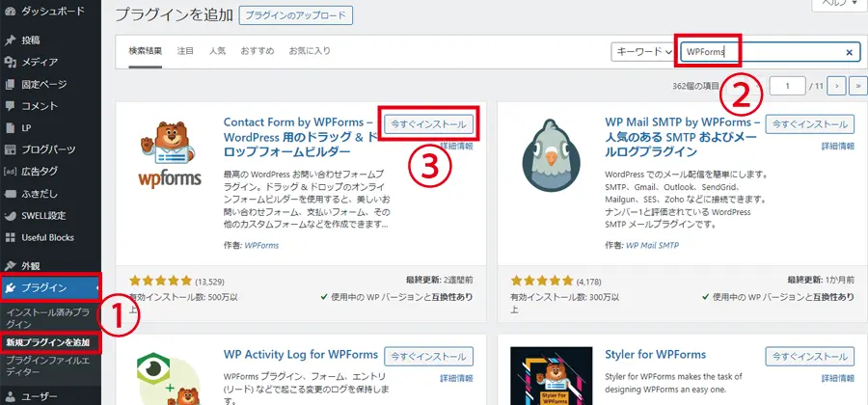Clear the WPForms search text with X
Image resolution: width=868 pixels, height=405 pixels.
pos(849,52)
